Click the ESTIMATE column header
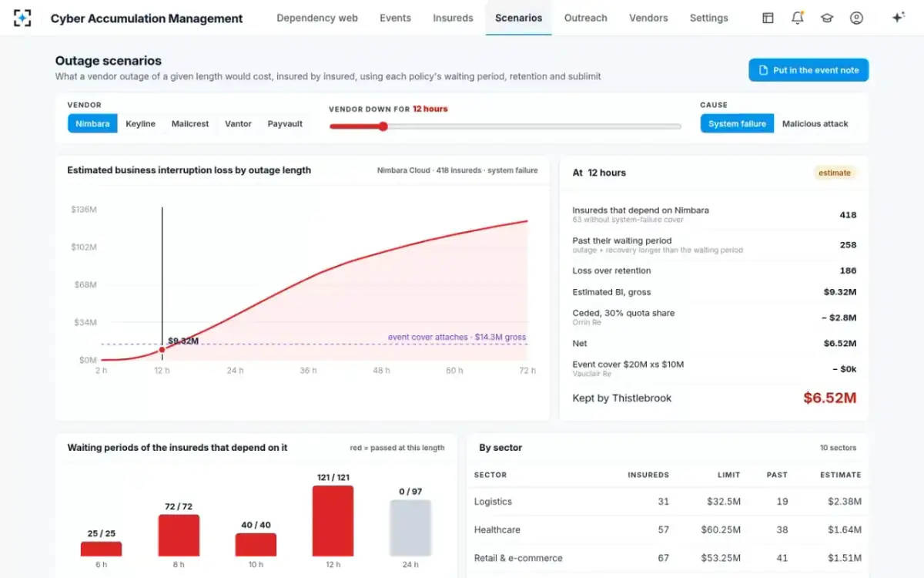This screenshot has height=578, width=924. click(x=841, y=475)
